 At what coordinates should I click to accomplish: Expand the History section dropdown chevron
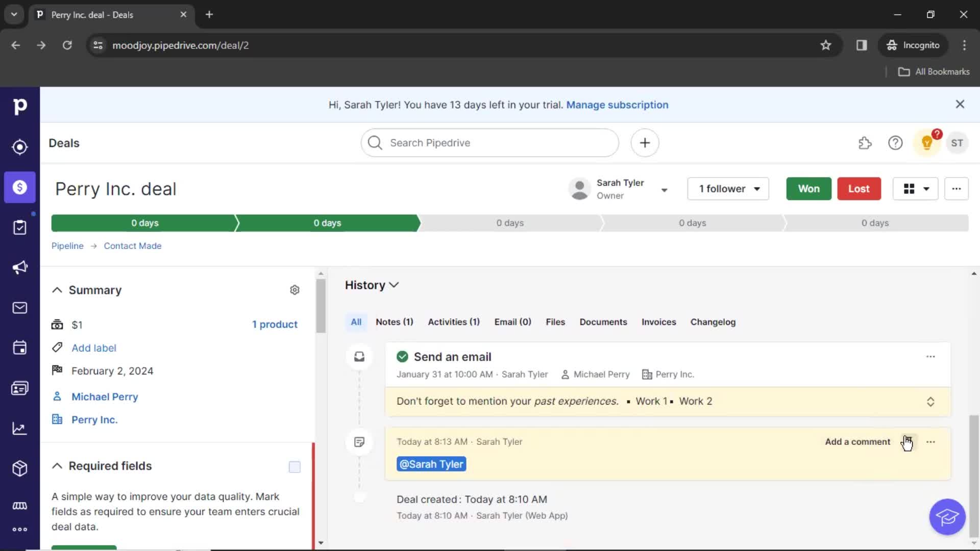tap(395, 285)
